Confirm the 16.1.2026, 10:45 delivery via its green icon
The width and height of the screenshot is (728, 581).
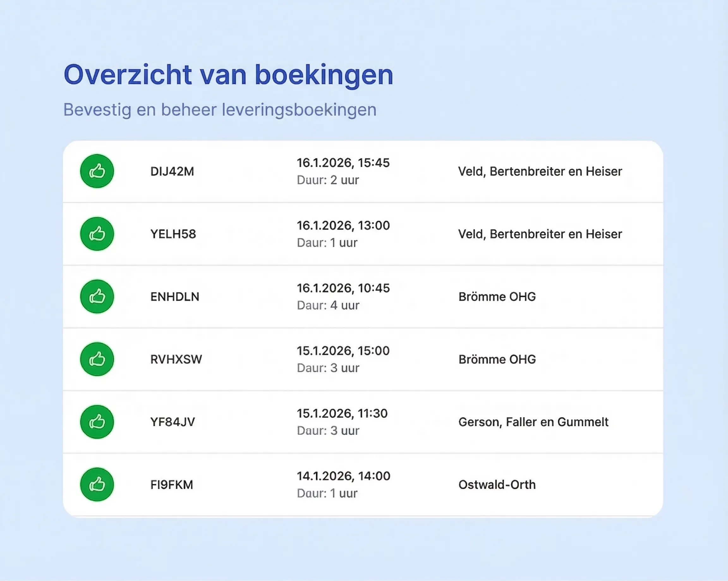click(97, 297)
